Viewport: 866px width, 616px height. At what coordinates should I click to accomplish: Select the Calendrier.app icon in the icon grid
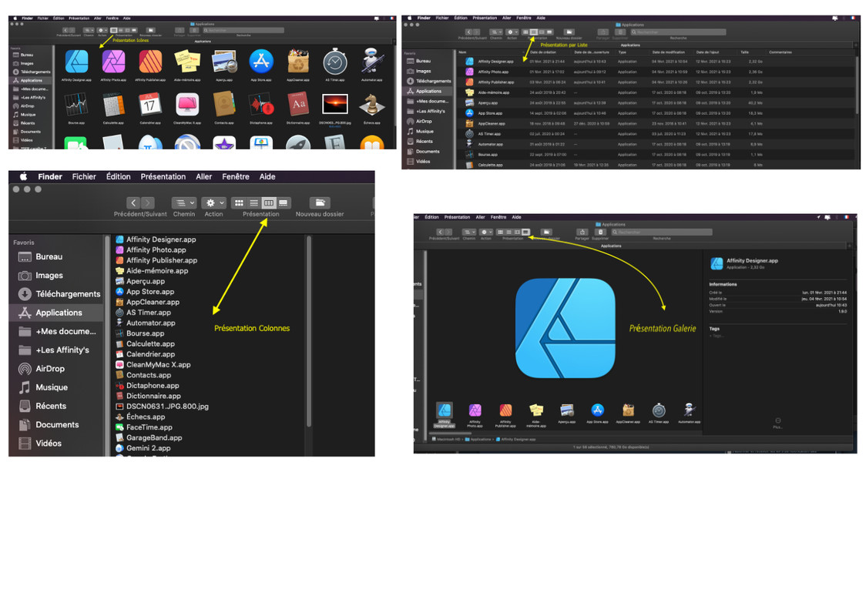coord(150,104)
